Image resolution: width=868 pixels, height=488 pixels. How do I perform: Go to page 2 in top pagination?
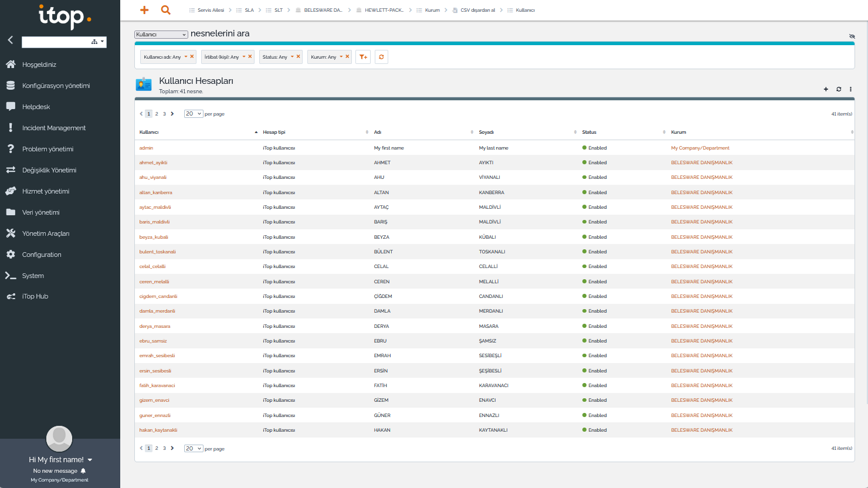(x=157, y=114)
